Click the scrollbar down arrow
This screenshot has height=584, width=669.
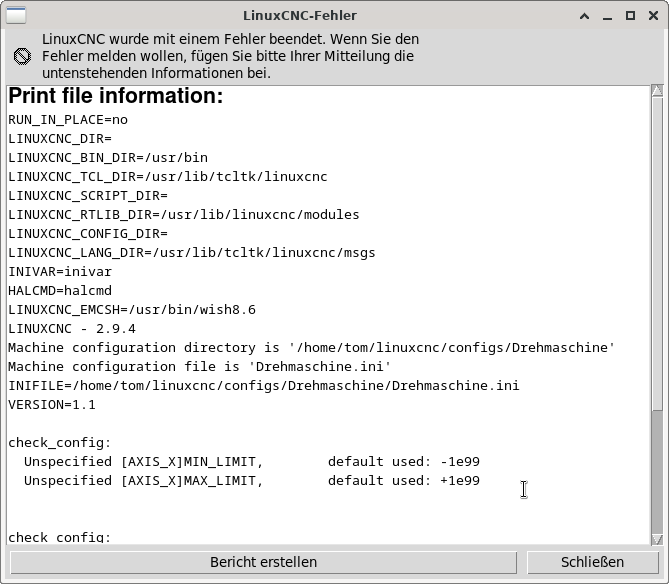pos(657,539)
